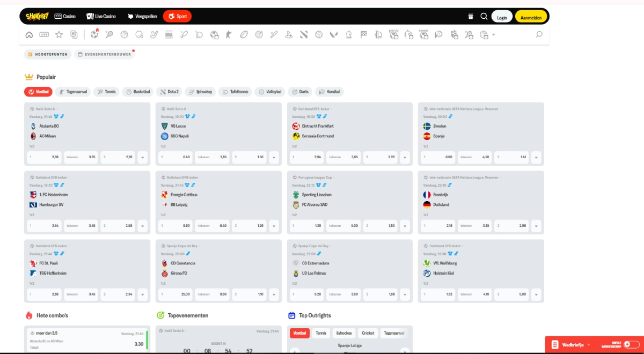Select the tennis racket sport icon
The image size is (644, 354).
point(109,34)
